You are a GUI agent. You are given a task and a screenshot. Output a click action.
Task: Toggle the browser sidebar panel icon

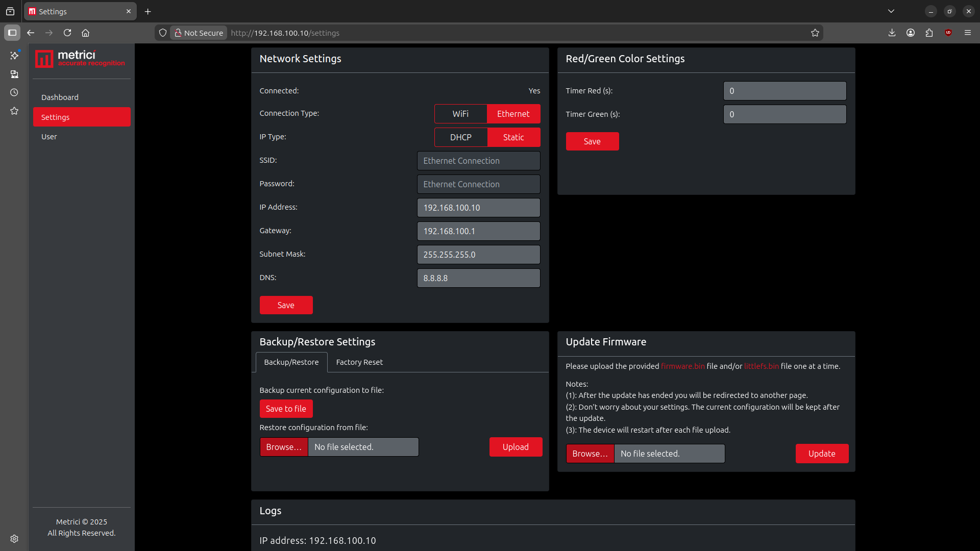pos(12,33)
